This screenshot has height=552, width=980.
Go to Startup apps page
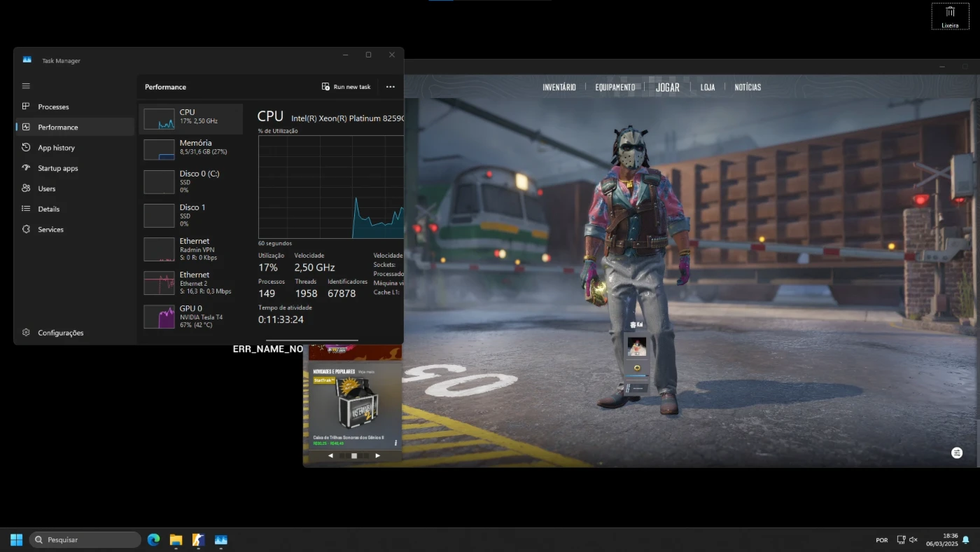click(74, 168)
